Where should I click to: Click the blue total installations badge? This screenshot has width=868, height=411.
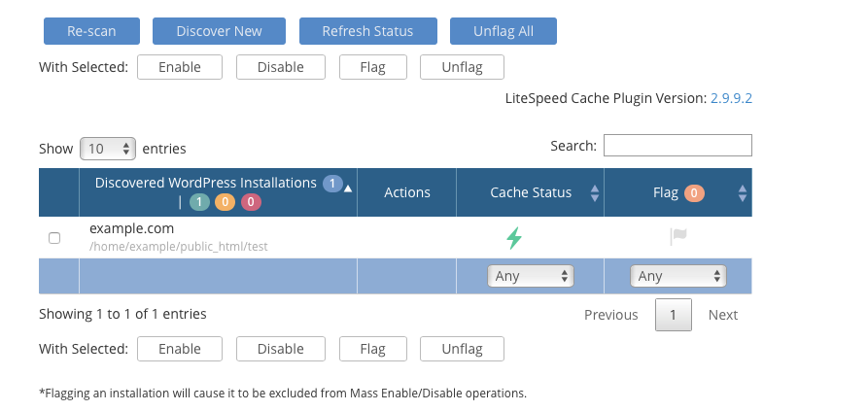tap(330, 183)
